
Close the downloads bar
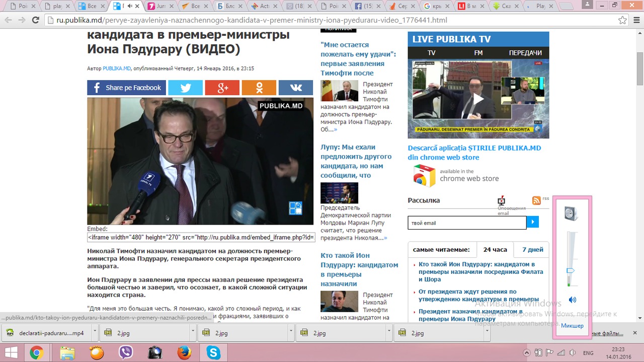[635, 333]
